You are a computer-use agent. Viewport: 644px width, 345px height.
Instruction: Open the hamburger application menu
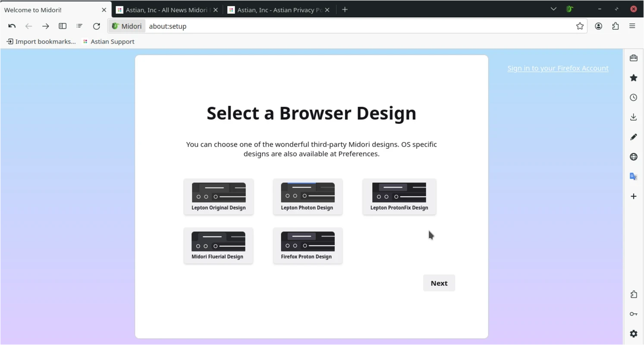tap(632, 26)
